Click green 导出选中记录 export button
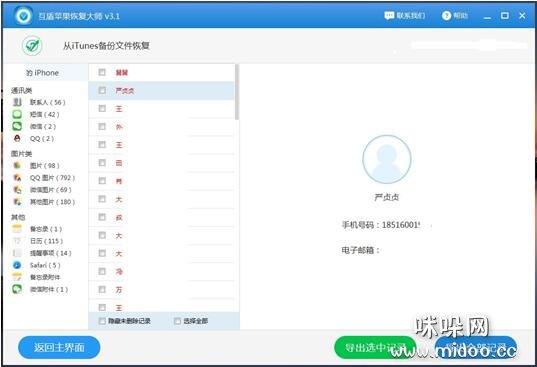Screen dimensions: 537x367 coord(375,347)
